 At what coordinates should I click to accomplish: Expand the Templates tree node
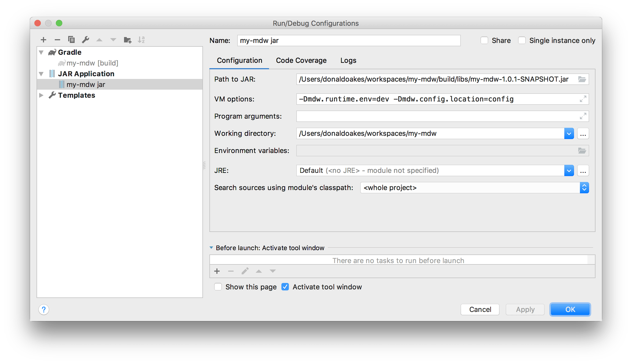pyautogui.click(x=41, y=95)
